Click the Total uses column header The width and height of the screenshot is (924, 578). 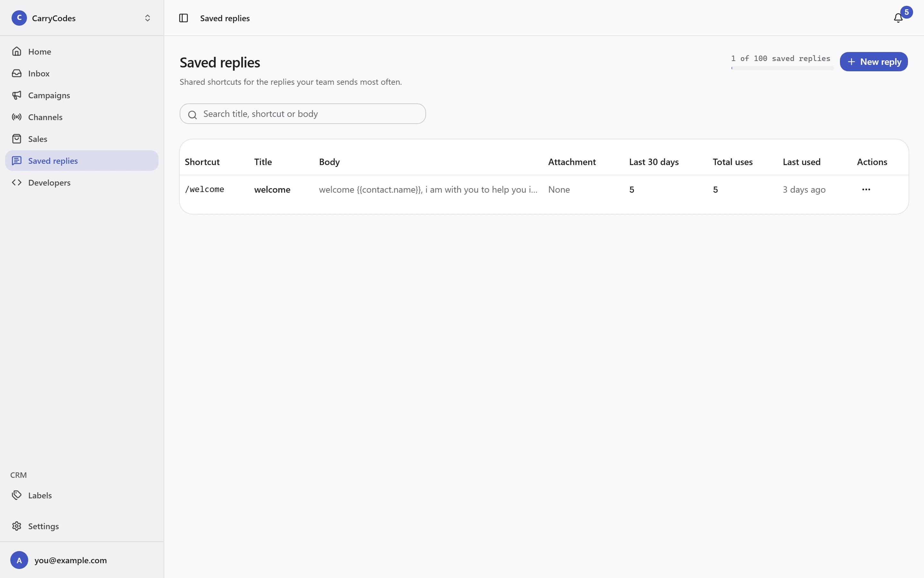tap(732, 162)
